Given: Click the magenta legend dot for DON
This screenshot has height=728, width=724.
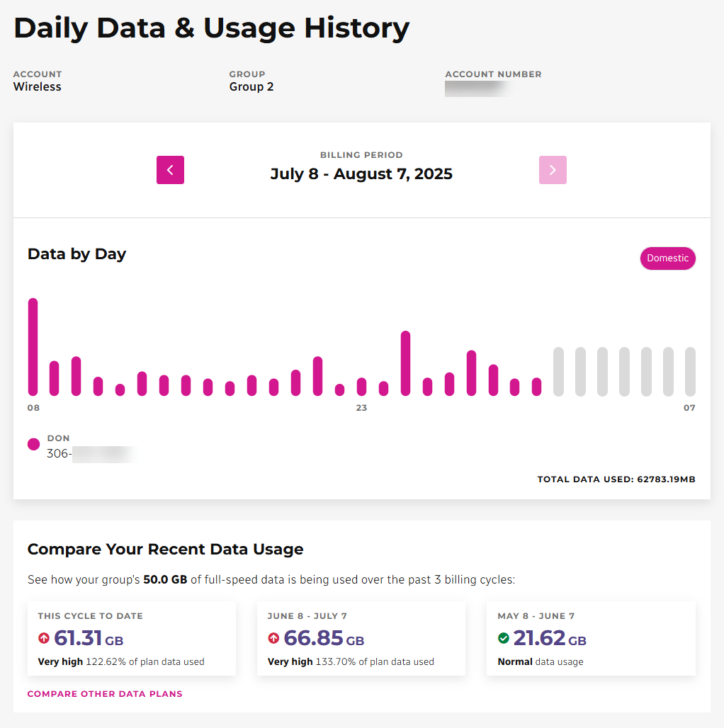Looking at the screenshot, I should 33,445.
